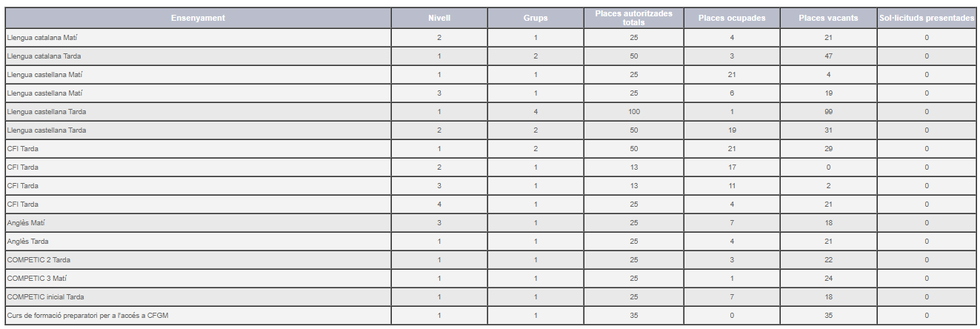Click the Places ocupades column header
This screenshot has height=329, width=980.
point(732,18)
